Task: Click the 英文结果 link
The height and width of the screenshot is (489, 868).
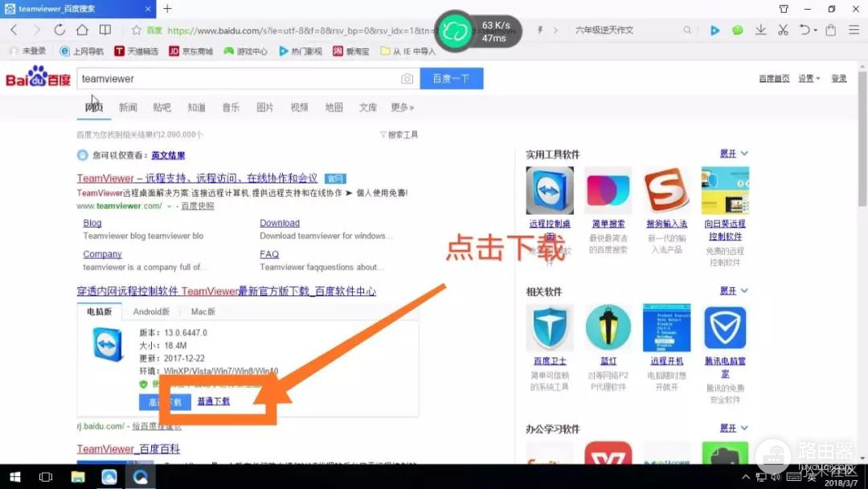Action: click(x=168, y=155)
